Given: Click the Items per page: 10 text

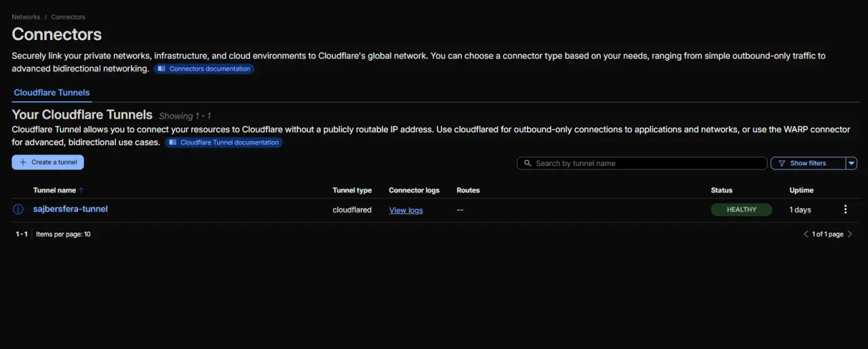Looking at the screenshot, I should tap(63, 234).
